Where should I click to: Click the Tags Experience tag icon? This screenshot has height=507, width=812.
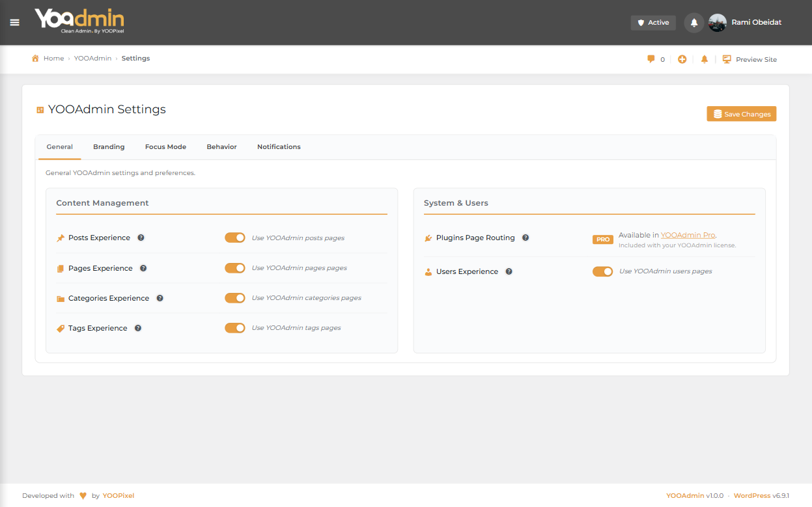point(61,329)
